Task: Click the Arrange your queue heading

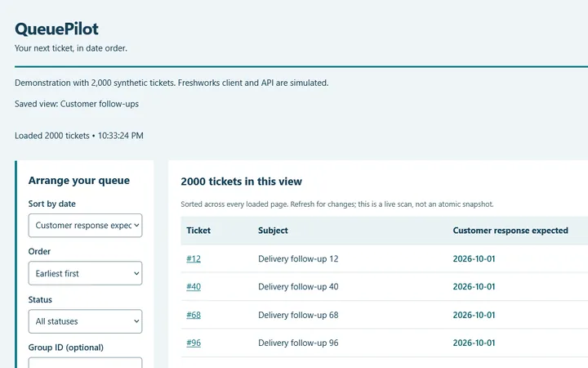Action: [79, 181]
